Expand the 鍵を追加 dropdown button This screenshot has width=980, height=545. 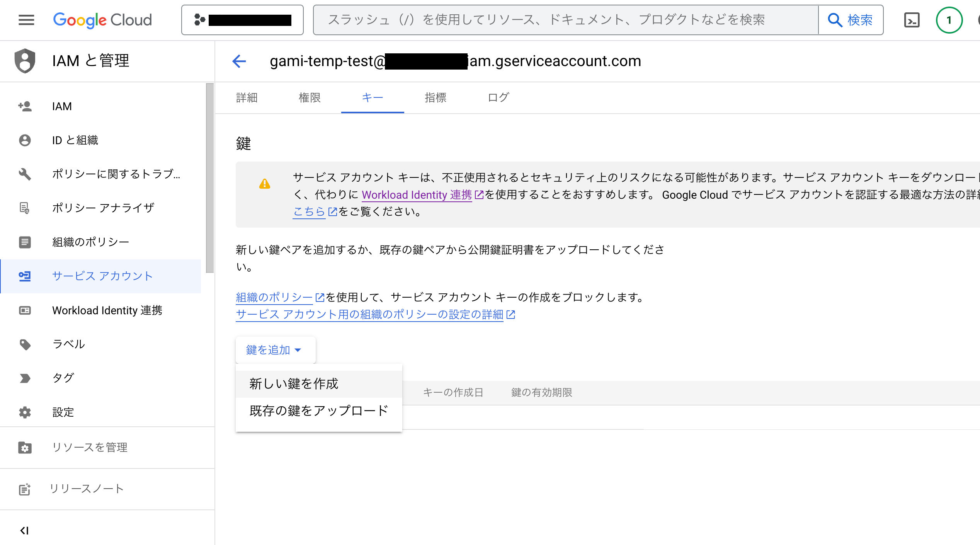point(276,350)
